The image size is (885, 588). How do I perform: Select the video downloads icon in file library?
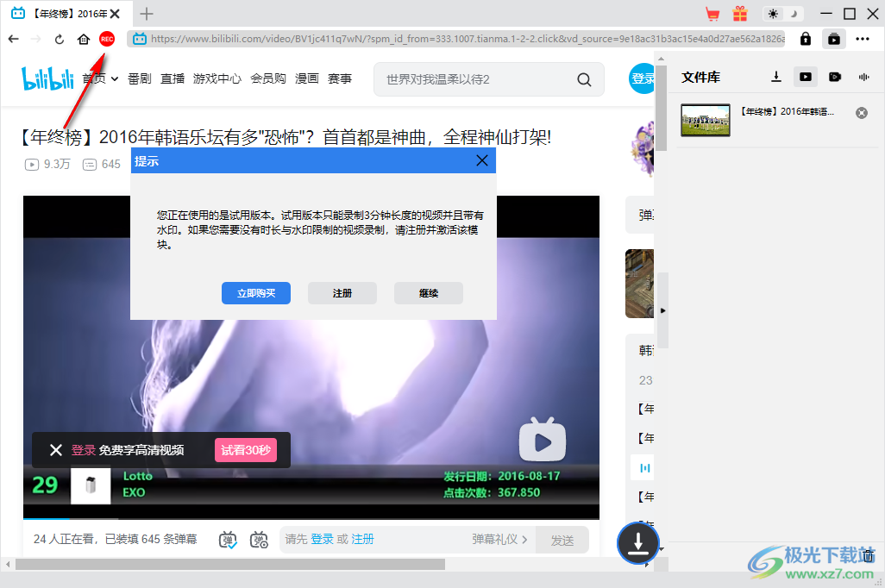coord(805,77)
